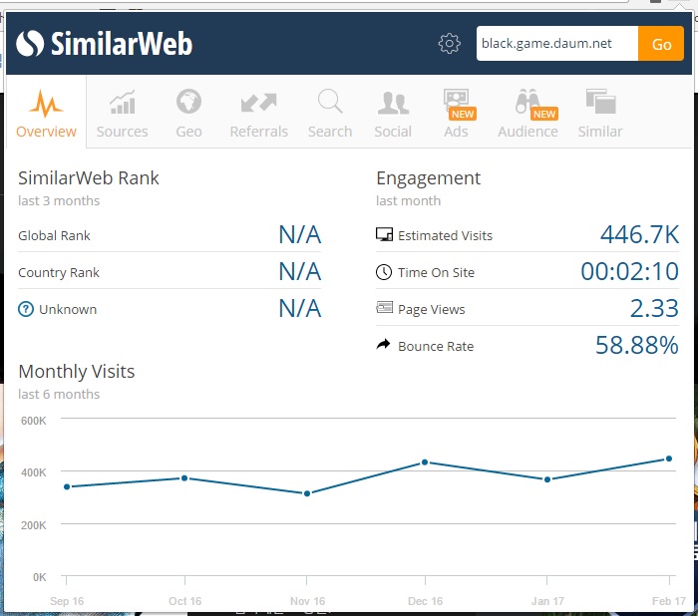Open the Audience tab
Viewport: 698px width, 616px height.
[527, 114]
